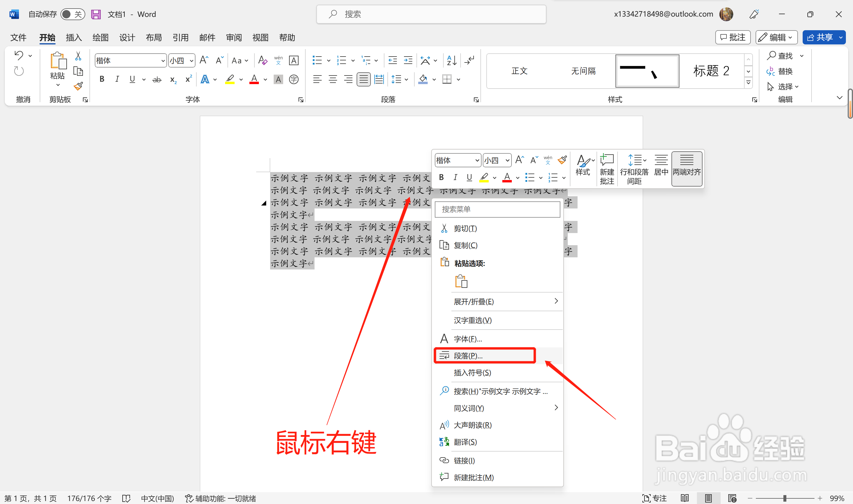This screenshot has width=853, height=504.
Task: Open the 布局 ribbon tab
Action: click(x=153, y=37)
